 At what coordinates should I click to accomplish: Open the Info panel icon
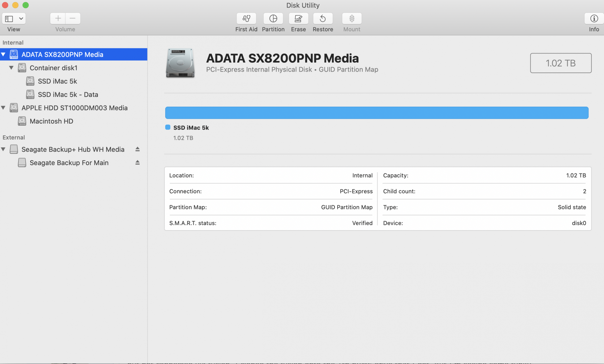pos(594,18)
